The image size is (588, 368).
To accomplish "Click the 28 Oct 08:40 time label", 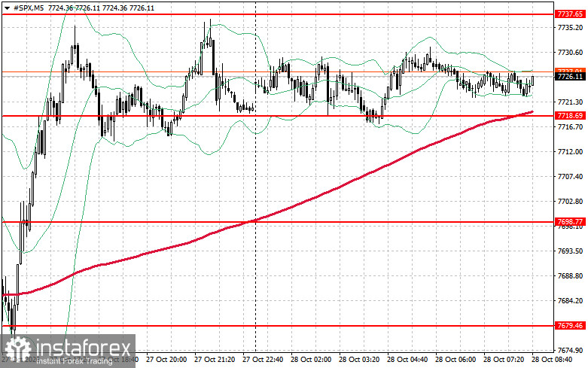I will coord(552,360).
